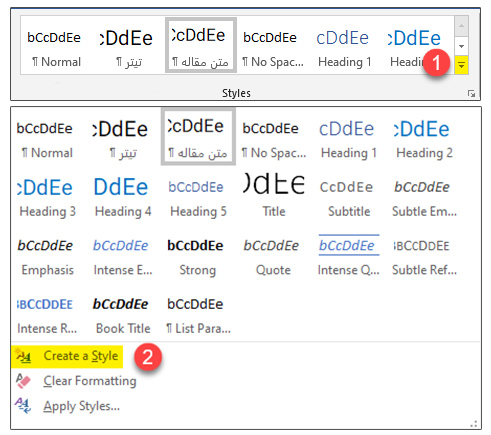Apply Subtle Ref... style

(424, 256)
